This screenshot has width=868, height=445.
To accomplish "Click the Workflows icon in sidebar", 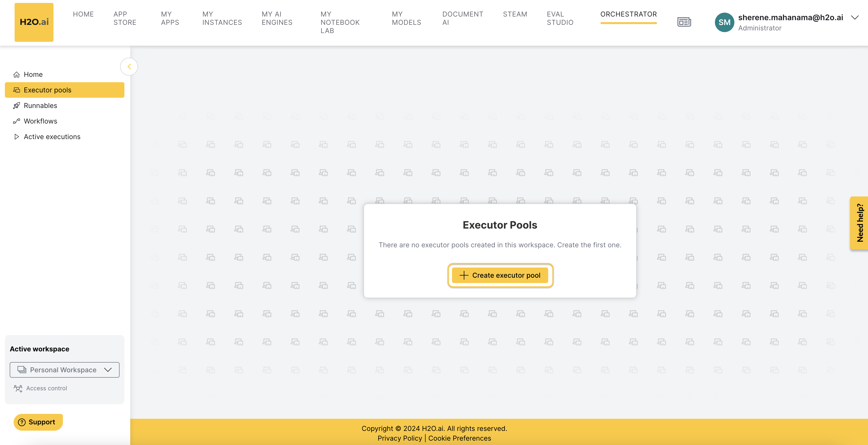I will point(17,121).
